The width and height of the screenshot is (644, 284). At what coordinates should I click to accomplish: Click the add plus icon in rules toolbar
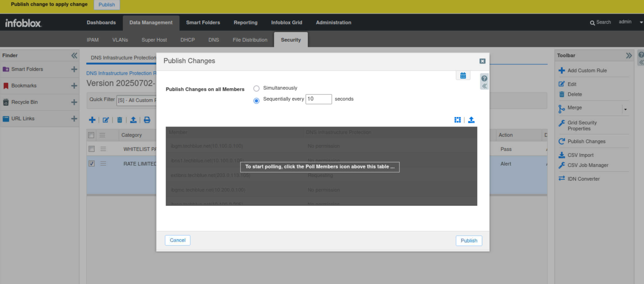pos(92,120)
